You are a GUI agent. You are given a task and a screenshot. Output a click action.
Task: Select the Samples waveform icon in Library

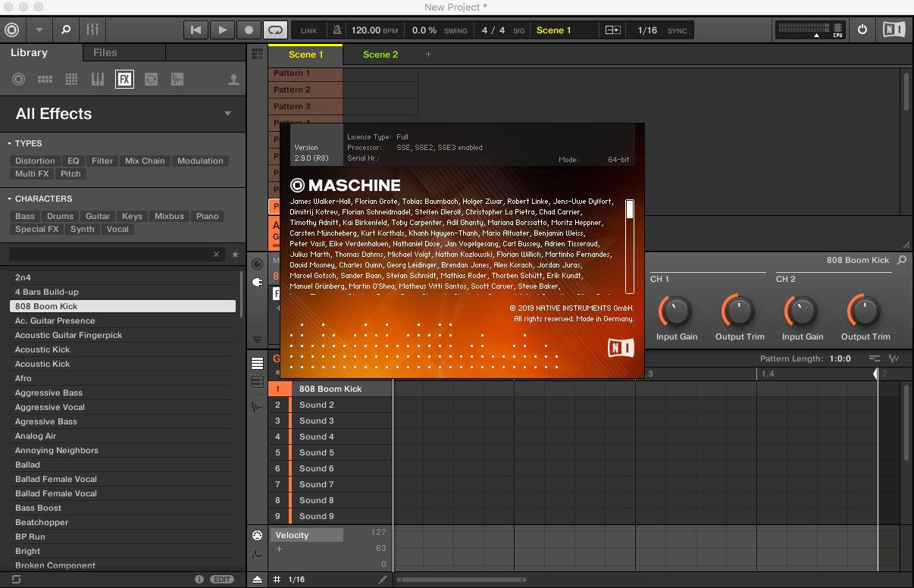tap(177, 79)
